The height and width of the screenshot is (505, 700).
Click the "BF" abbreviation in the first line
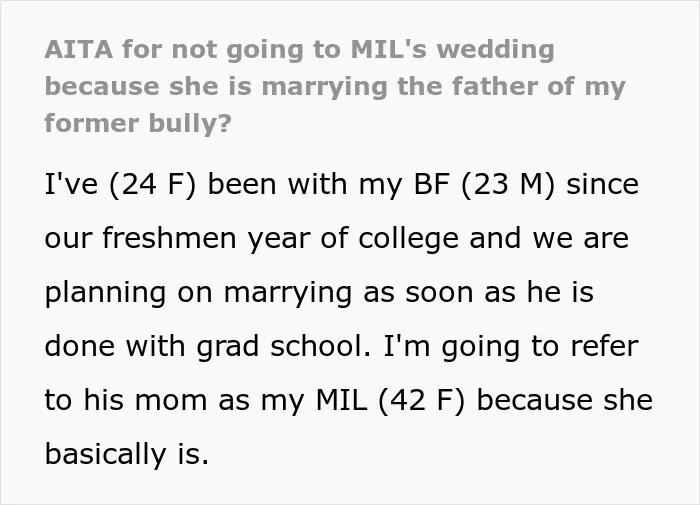432,184
